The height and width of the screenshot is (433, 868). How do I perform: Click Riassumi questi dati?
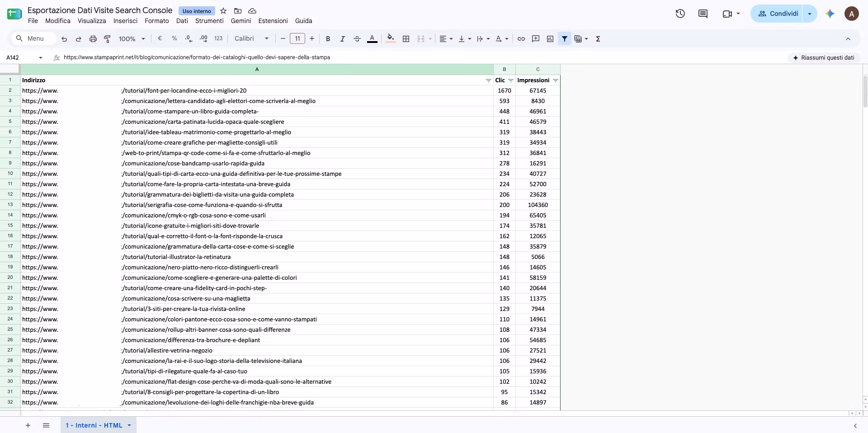pos(823,58)
